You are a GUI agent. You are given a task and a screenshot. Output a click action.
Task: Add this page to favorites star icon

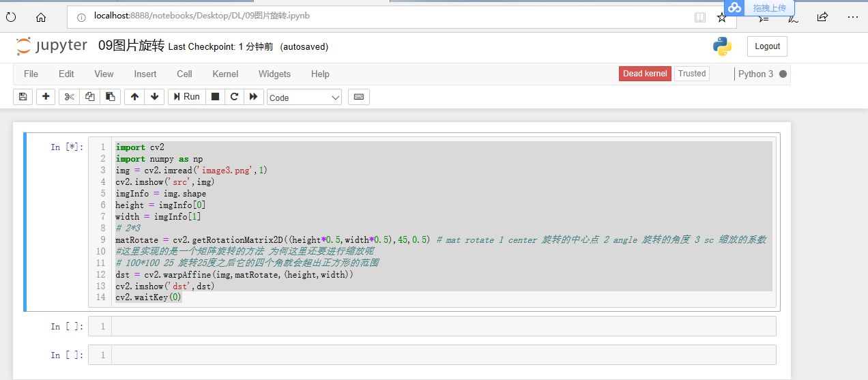[722, 17]
